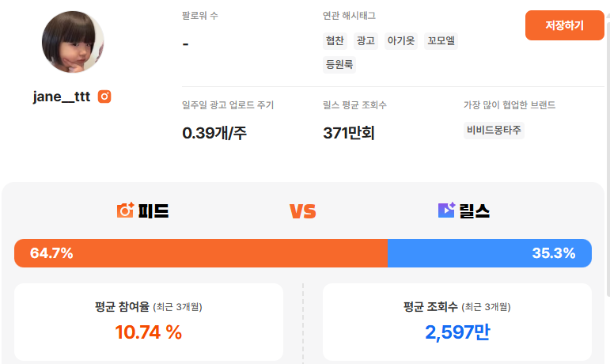Select the 광고 hashtag tag
The width and height of the screenshot is (610, 364).
(x=366, y=41)
